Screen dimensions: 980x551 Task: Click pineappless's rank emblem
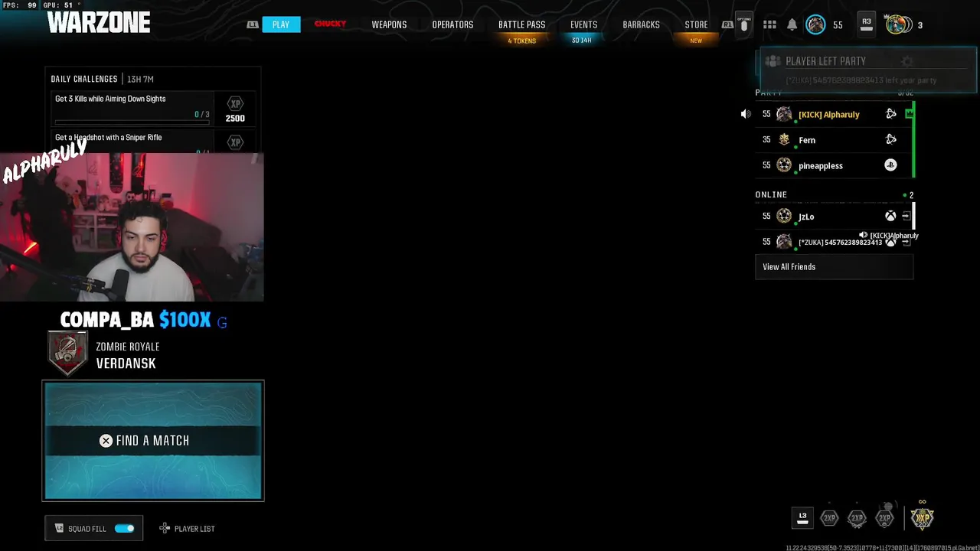pyautogui.click(x=784, y=165)
